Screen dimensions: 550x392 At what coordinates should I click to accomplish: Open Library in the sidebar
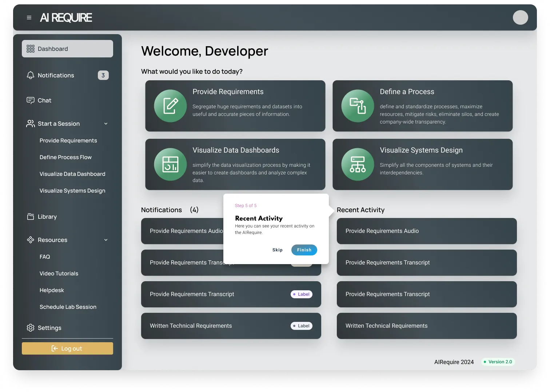point(67,217)
